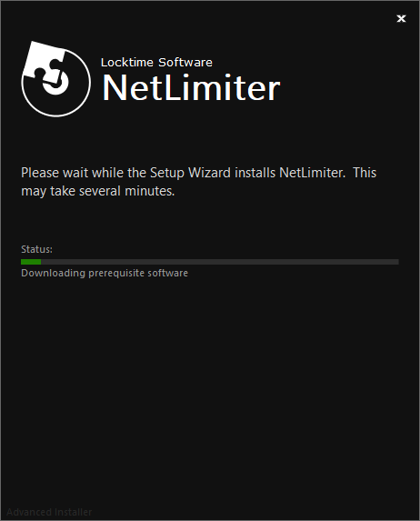Click the word software in status line

pos(167,273)
